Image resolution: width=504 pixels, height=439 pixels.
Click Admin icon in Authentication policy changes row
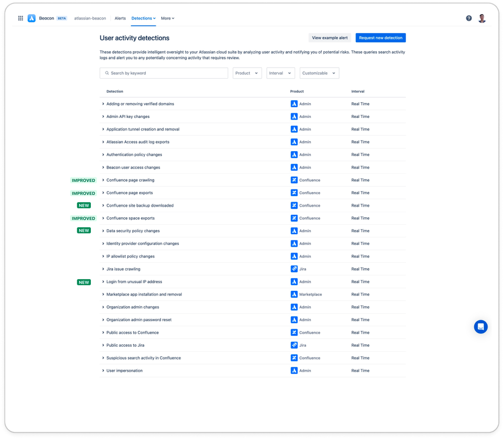294,154
